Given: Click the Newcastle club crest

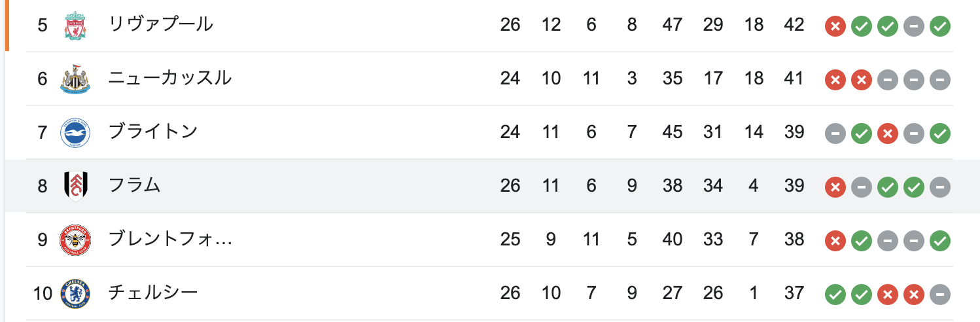Looking at the screenshot, I should [75, 79].
